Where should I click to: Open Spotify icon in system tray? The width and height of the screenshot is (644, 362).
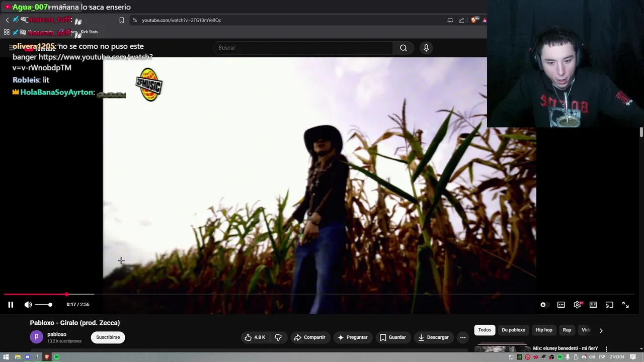(560, 357)
